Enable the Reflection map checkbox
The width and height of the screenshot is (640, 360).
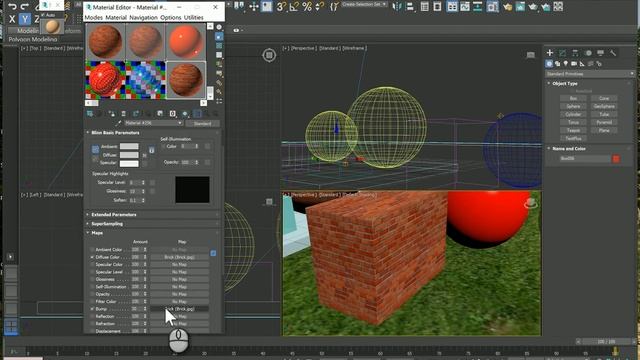[92, 316]
